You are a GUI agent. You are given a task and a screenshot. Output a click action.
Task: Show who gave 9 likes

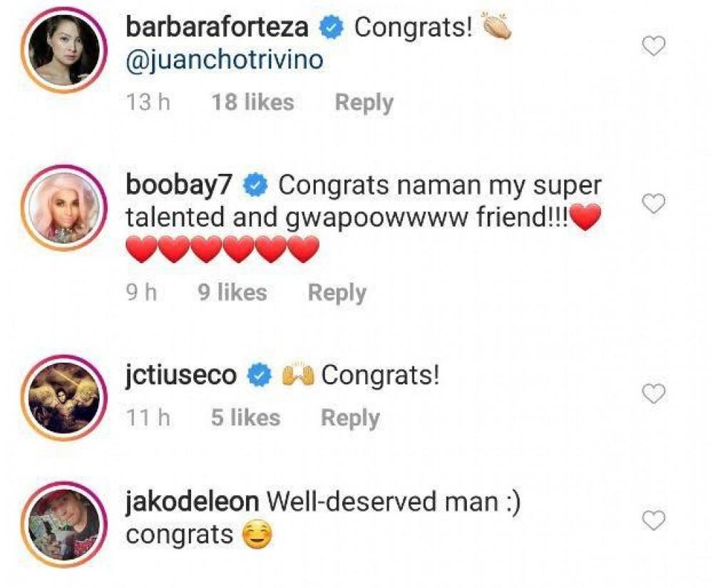232,293
